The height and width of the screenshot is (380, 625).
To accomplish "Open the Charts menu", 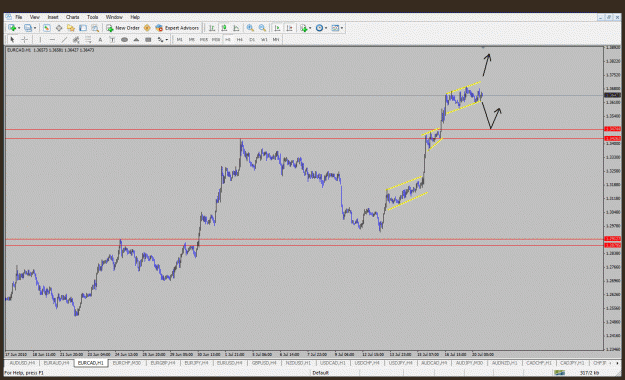I will point(73,17).
